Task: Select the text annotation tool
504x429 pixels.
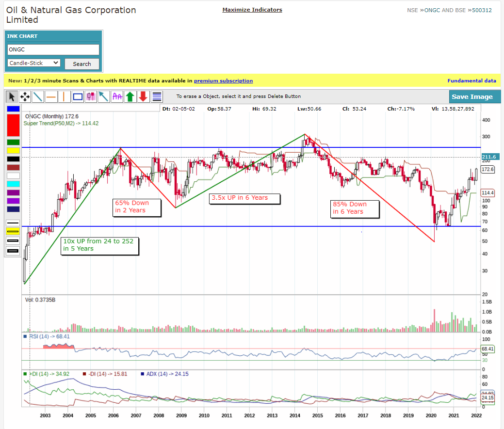Action: click(x=117, y=96)
